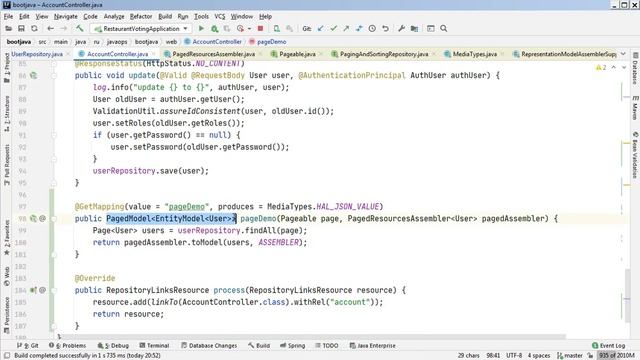Click the line:column 98:41 indicator
Screen dimensions: 640x360
coord(493,356)
